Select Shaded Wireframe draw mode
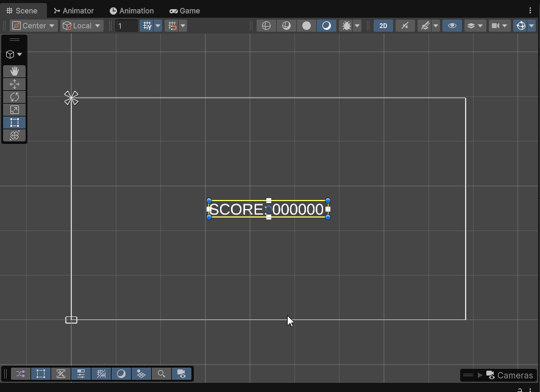 point(286,26)
